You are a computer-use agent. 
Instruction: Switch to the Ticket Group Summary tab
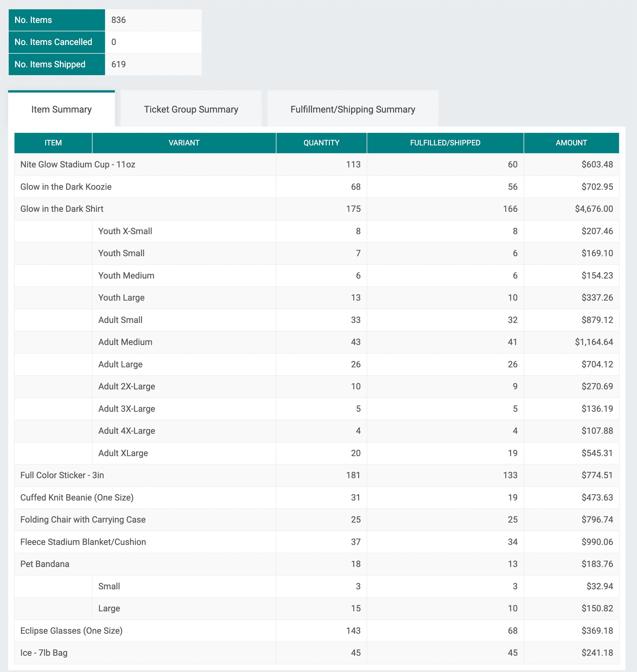click(191, 109)
